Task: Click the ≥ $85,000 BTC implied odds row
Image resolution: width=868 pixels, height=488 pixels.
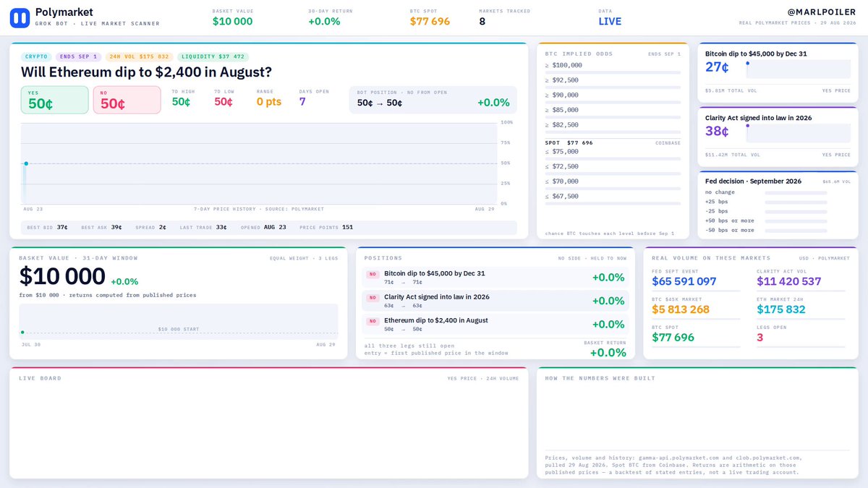Action: [613, 112]
